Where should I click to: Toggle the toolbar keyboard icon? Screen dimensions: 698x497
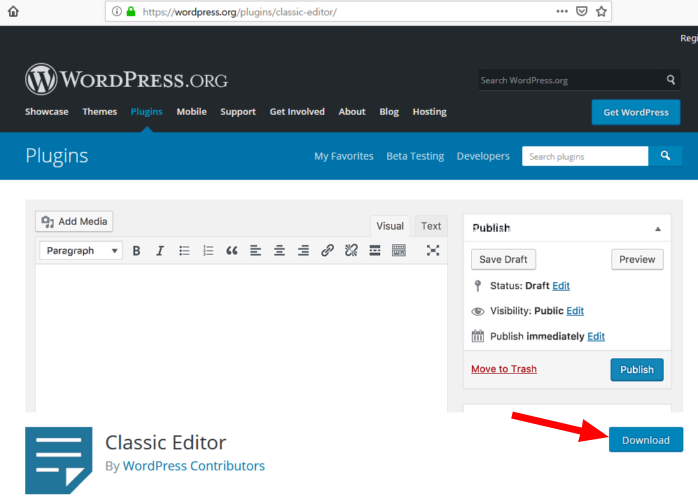click(x=399, y=250)
